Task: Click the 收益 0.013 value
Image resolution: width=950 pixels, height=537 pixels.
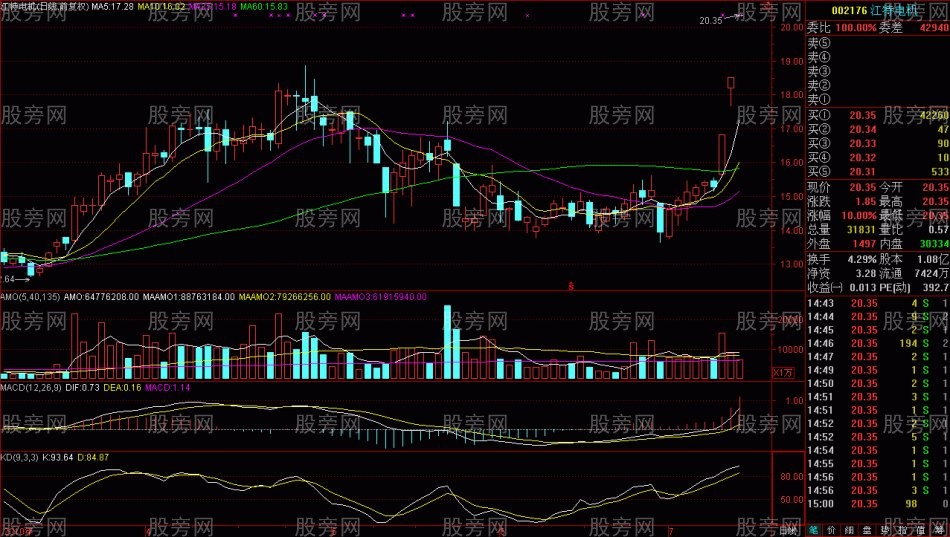Action: pyautogui.click(x=863, y=287)
